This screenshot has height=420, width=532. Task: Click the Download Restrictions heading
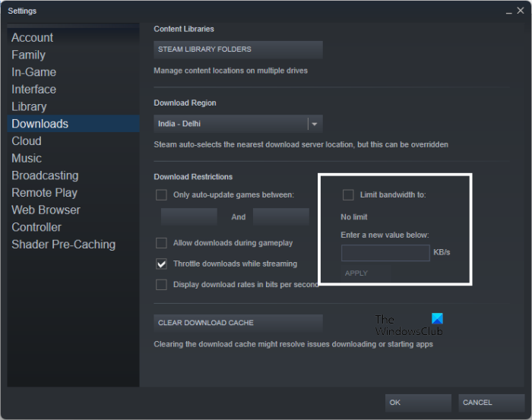point(193,177)
